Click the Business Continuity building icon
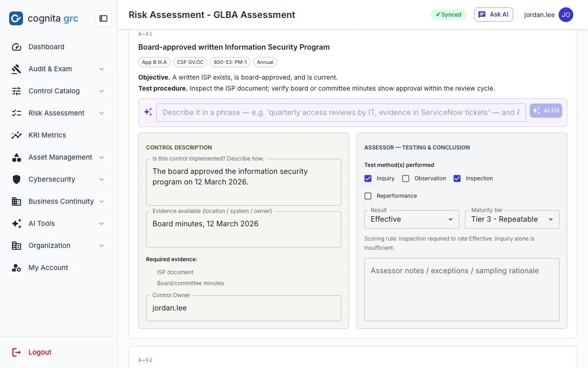The image size is (588, 368). point(17,201)
